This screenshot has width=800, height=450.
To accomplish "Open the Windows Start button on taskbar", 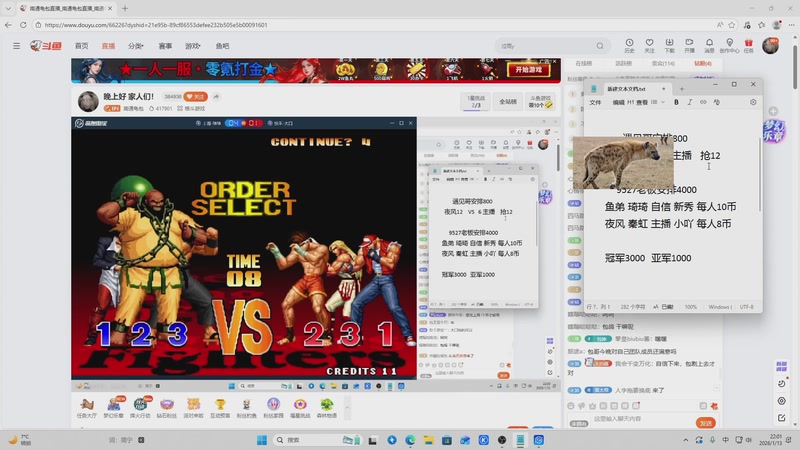I will coord(262,440).
